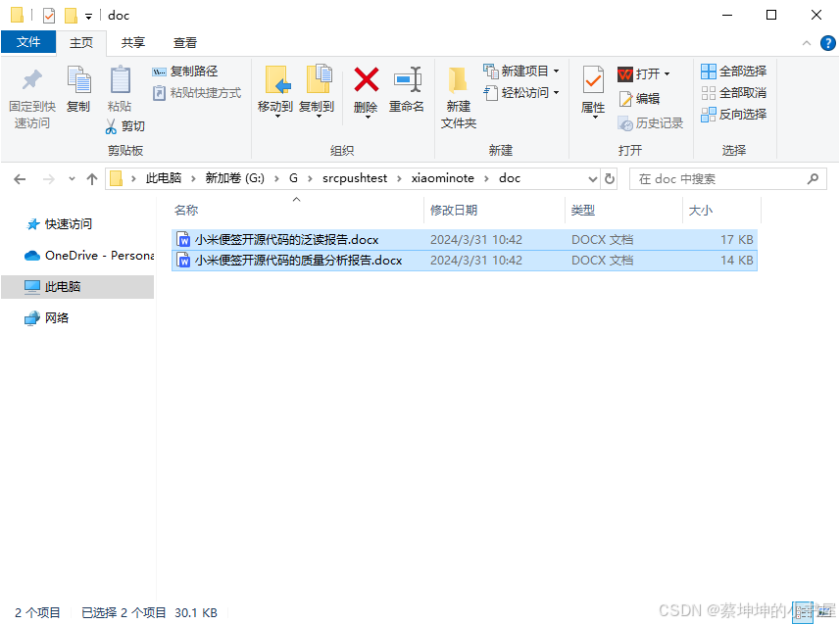Open the New item (新建项目) dropdown
This screenshot has height=625, width=840.
tap(521, 72)
